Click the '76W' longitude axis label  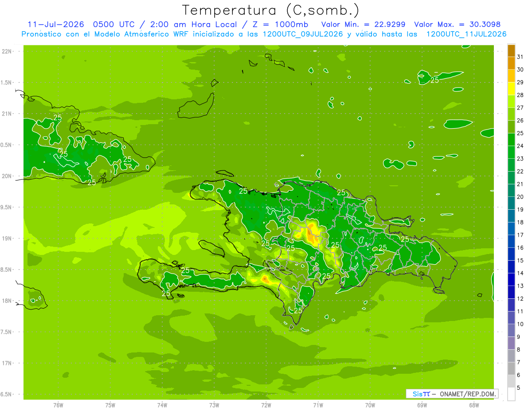pos(58,405)
